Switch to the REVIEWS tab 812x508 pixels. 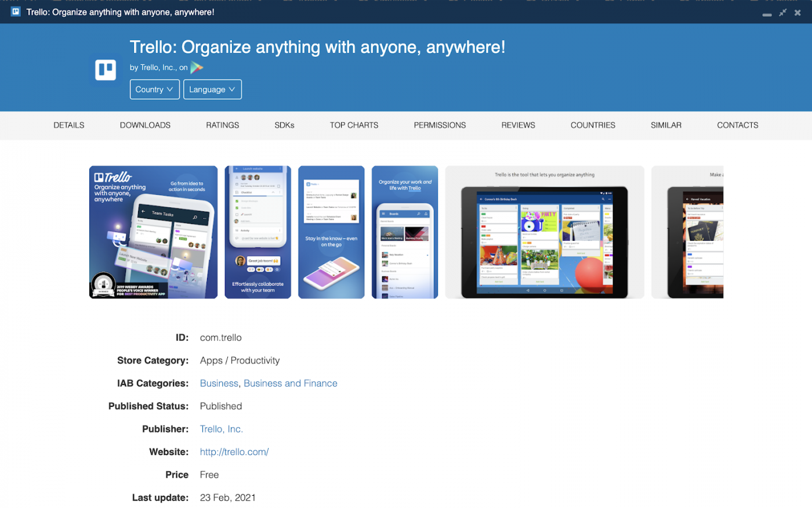tap(518, 125)
